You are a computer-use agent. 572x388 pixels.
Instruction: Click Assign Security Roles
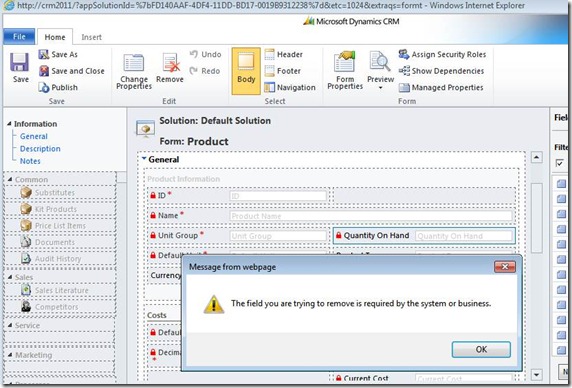coord(442,54)
